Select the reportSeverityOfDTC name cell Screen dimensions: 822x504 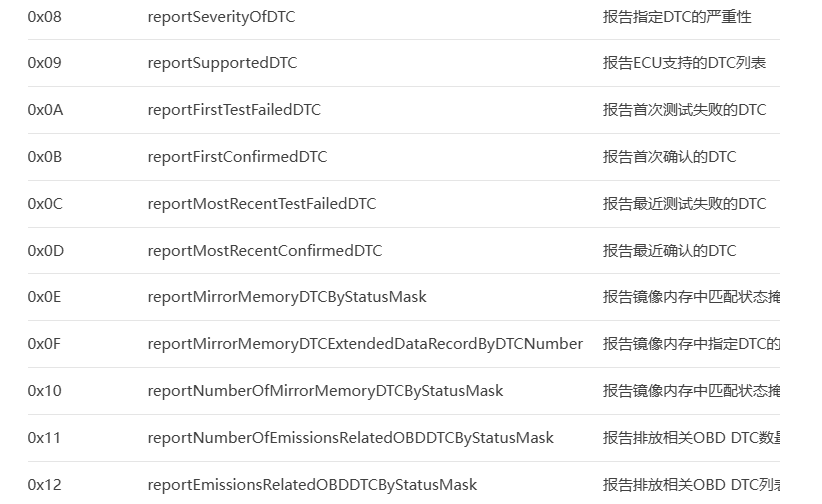pyautogui.click(x=221, y=17)
